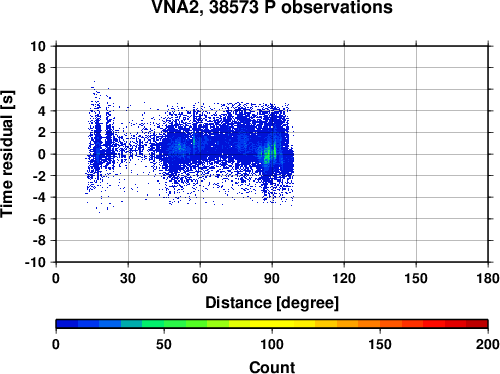Select the dark red colorbar segment at 200

click(477, 324)
